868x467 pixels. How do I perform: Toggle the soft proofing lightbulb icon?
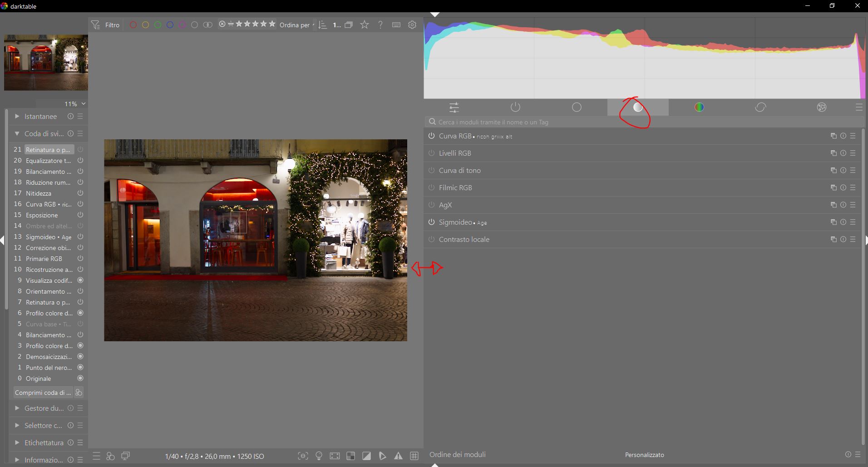click(x=319, y=456)
